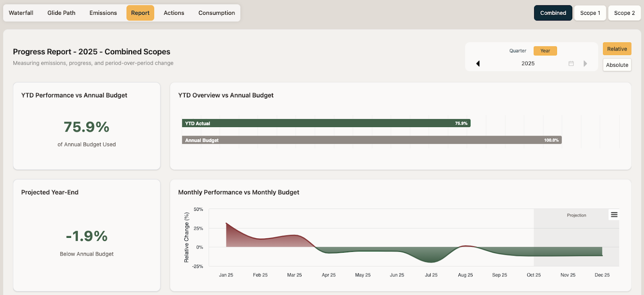Show Combined scopes
The height and width of the screenshot is (295, 644).
pos(553,13)
